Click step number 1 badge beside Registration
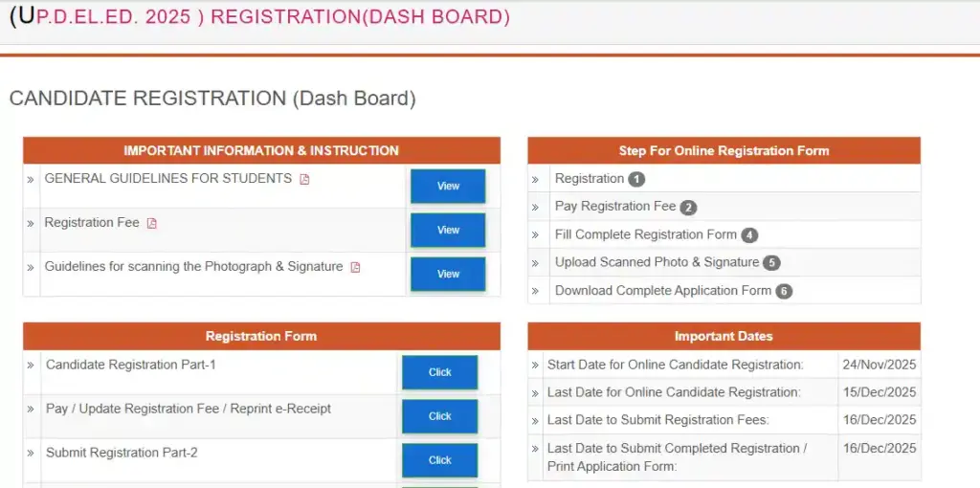 point(636,179)
